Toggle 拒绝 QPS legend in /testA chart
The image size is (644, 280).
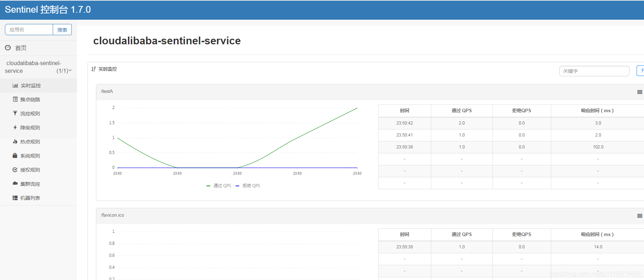(248, 186)
